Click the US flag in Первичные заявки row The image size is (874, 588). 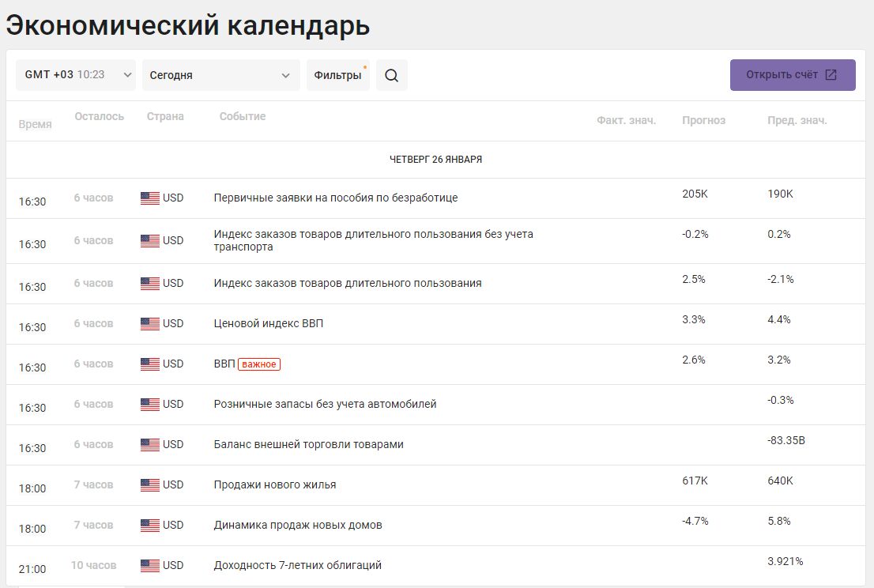(150, 198)
